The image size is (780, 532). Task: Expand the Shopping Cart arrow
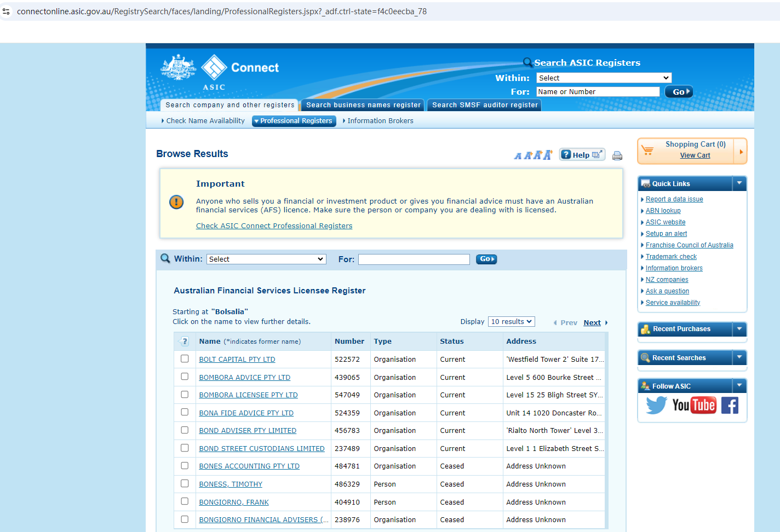tap(741, 152)
